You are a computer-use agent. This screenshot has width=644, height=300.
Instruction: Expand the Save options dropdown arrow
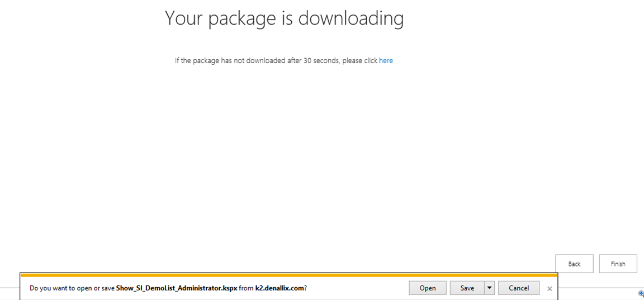tap(490, 288)
